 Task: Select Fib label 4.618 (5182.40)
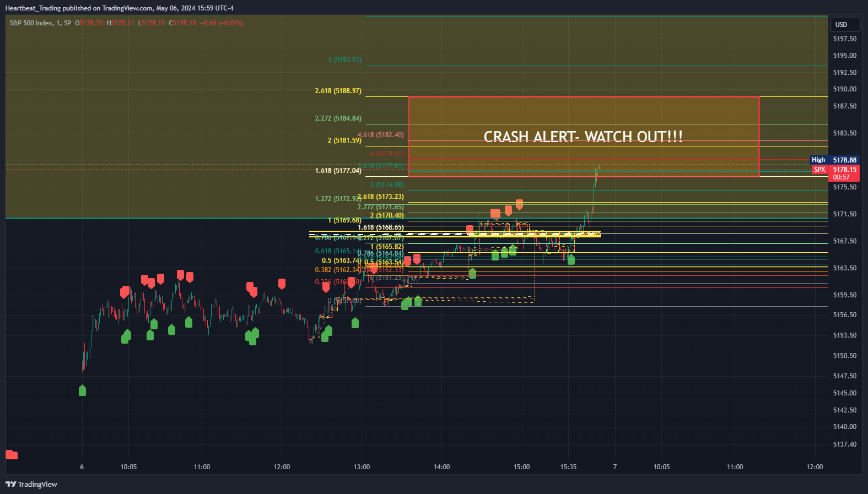381,135
